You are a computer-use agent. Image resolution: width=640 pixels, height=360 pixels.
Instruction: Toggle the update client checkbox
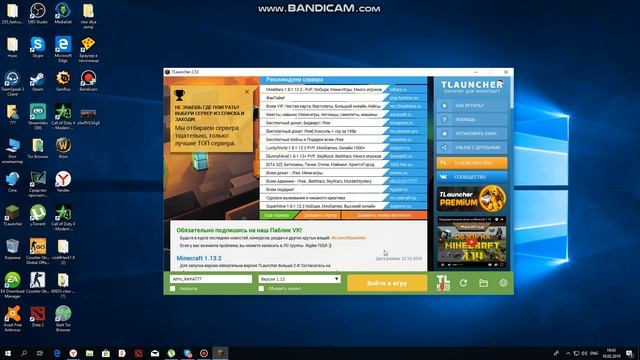(261, 289)
